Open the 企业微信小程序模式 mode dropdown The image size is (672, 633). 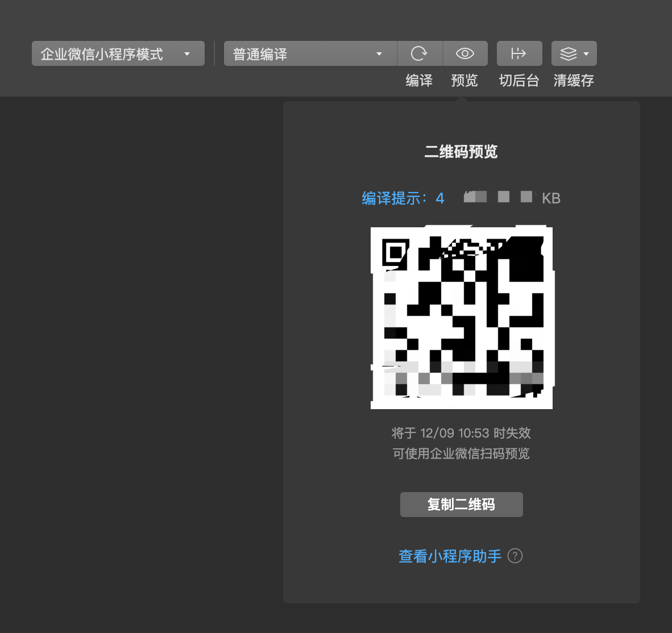[118, 53]
